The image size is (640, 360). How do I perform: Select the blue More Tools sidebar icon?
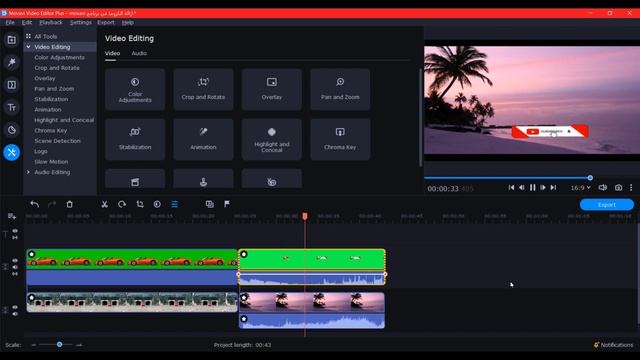(x=11, y=152)
